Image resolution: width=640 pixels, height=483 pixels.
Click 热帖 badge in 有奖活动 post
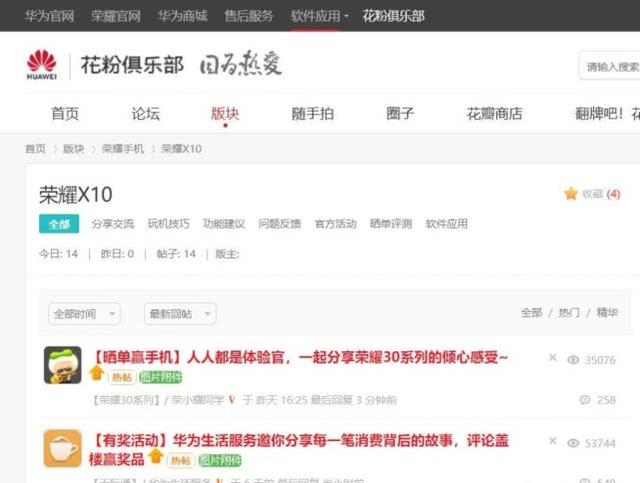pyautogui.click(x=181, y=461)
